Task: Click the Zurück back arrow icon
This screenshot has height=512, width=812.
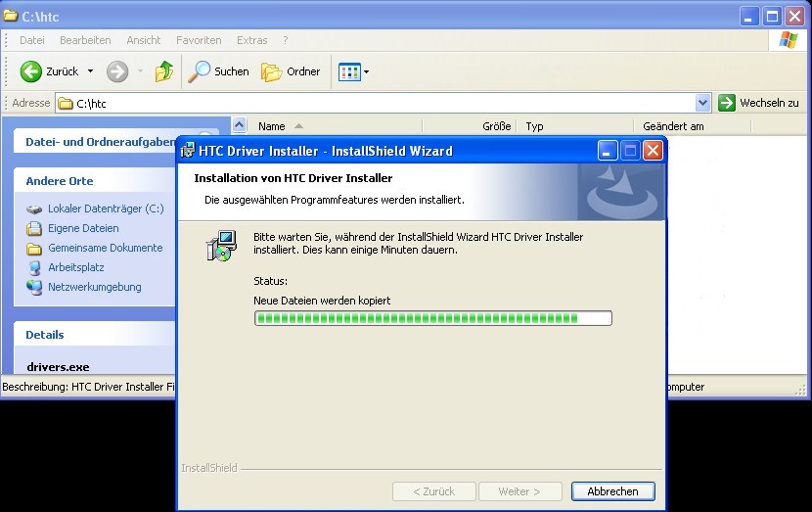Action: pos(31,71)
